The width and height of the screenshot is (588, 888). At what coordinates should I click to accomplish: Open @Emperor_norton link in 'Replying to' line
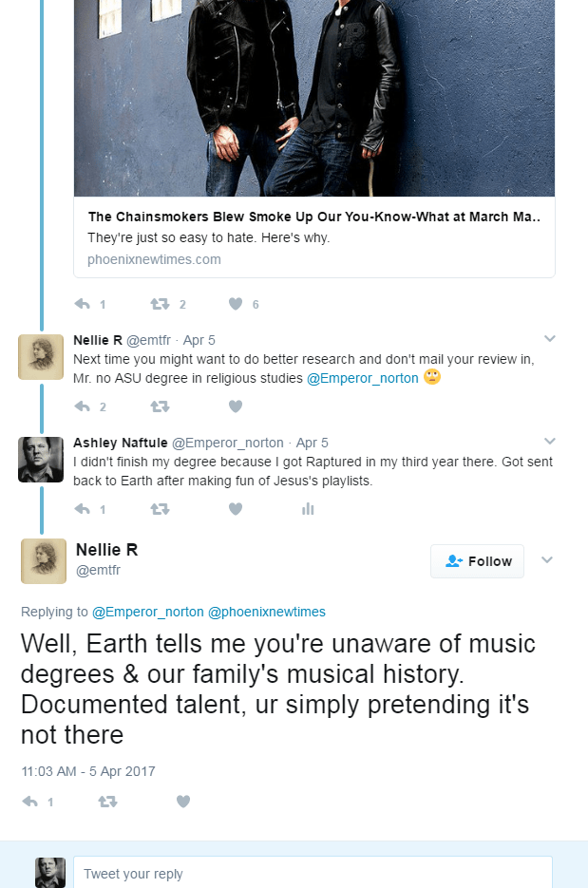147,612
